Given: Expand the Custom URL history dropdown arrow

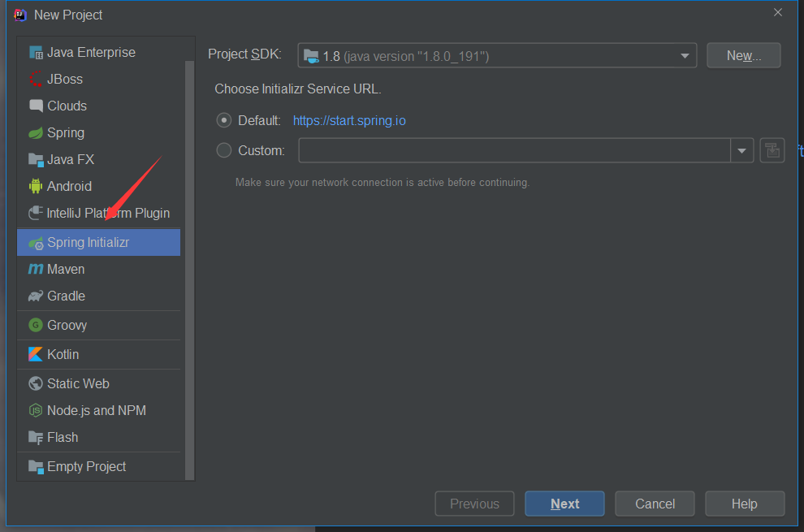Looking at the screenshot, I should pyautogui.click(x=741, y=150).
